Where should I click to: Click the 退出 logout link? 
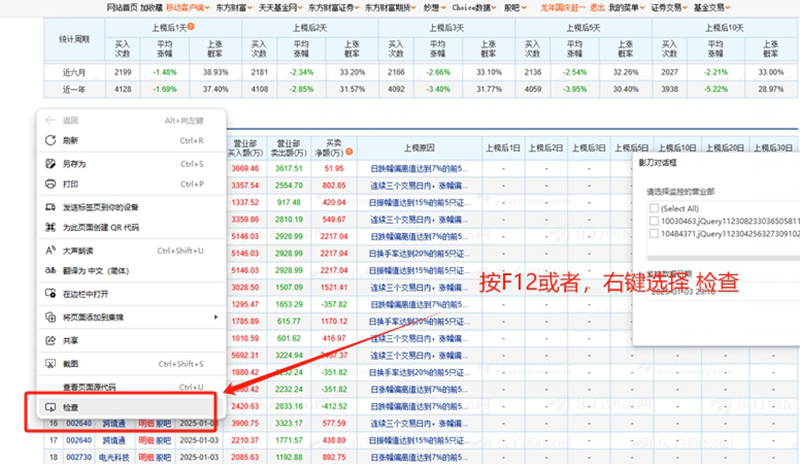click(x=597, y=8)
